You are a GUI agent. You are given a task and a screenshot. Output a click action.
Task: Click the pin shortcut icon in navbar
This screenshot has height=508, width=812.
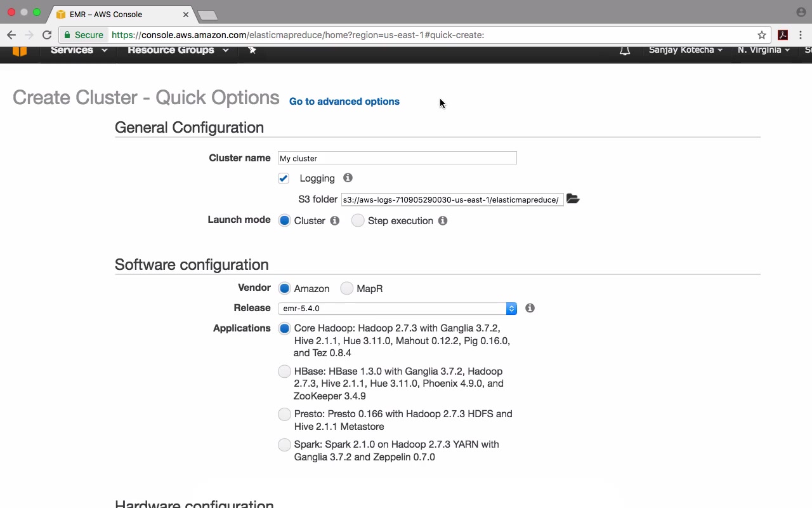point(252,50)
